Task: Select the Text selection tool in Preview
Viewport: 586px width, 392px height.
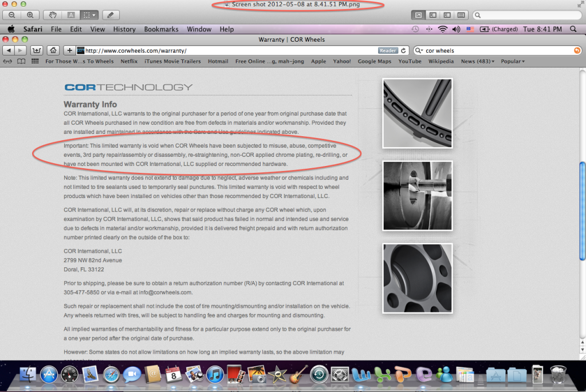Action: point(70,15)
